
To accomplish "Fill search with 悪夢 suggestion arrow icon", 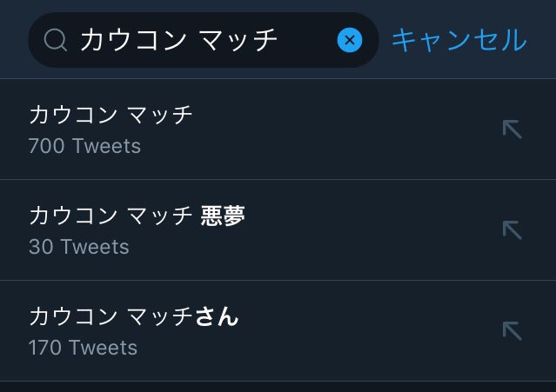I will click(x=512, y=229).
